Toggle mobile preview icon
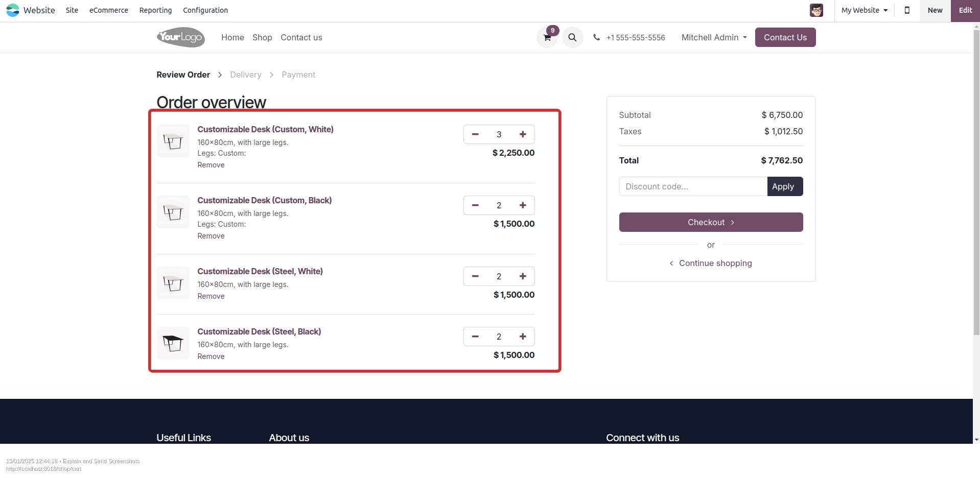Viewport: 980px width, 478px height. tap(907, 10)
